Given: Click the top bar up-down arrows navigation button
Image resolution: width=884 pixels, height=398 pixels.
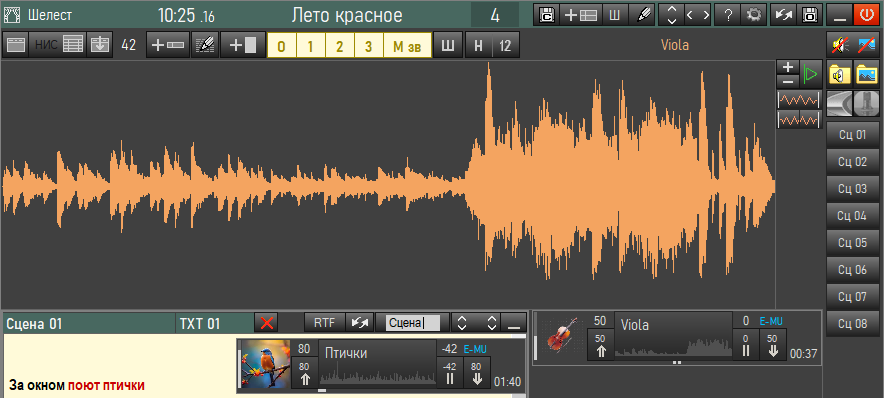Looking at the screenshot, I should pyautogui.click(x=671, y=15).
